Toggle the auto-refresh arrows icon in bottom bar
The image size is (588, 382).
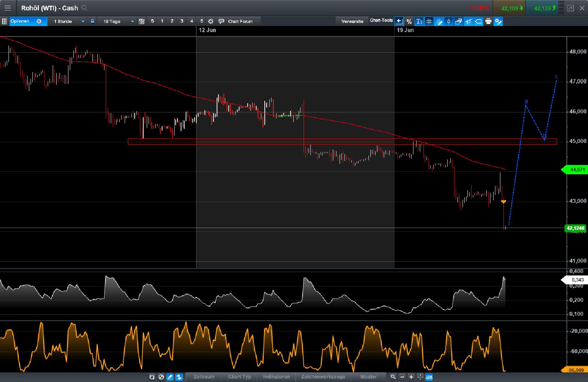152,377
